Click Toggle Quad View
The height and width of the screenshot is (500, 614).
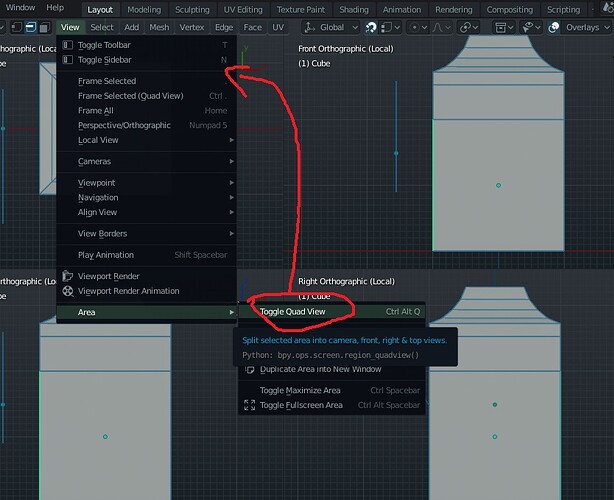click(332, 312)
